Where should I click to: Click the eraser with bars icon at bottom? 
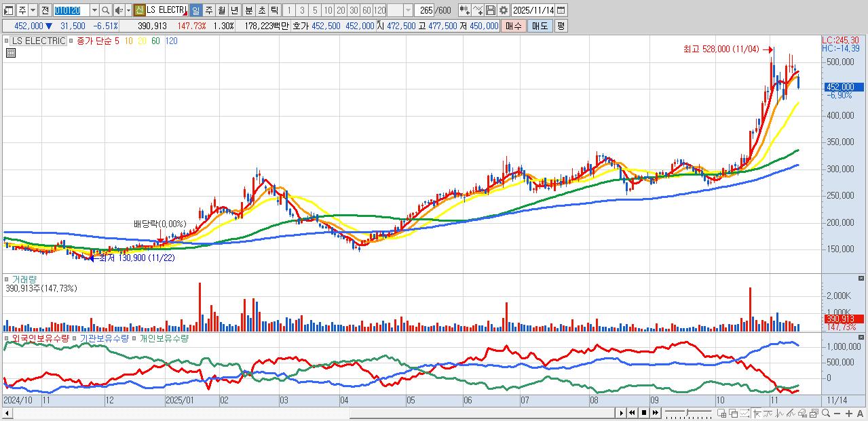click(802, 414)
